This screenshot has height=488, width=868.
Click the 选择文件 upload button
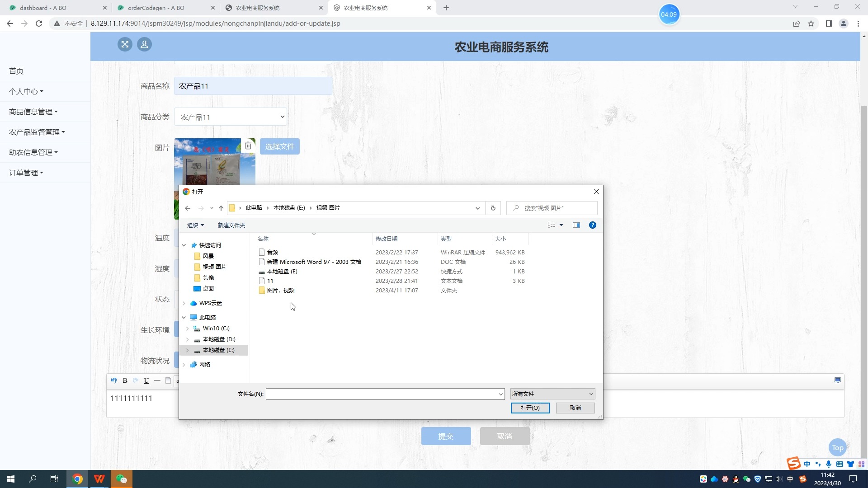279,146
